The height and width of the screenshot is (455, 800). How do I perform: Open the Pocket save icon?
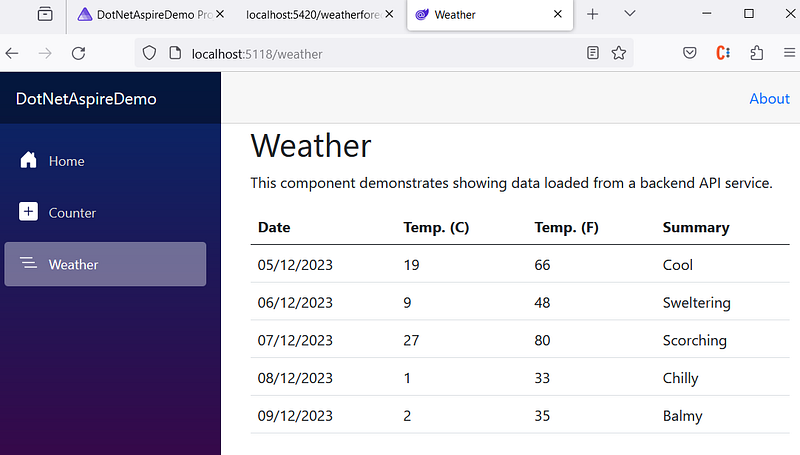690,53
